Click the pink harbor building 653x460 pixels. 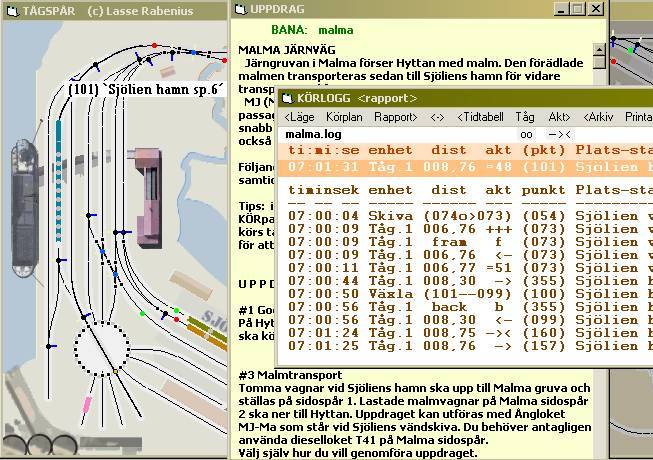153,197
